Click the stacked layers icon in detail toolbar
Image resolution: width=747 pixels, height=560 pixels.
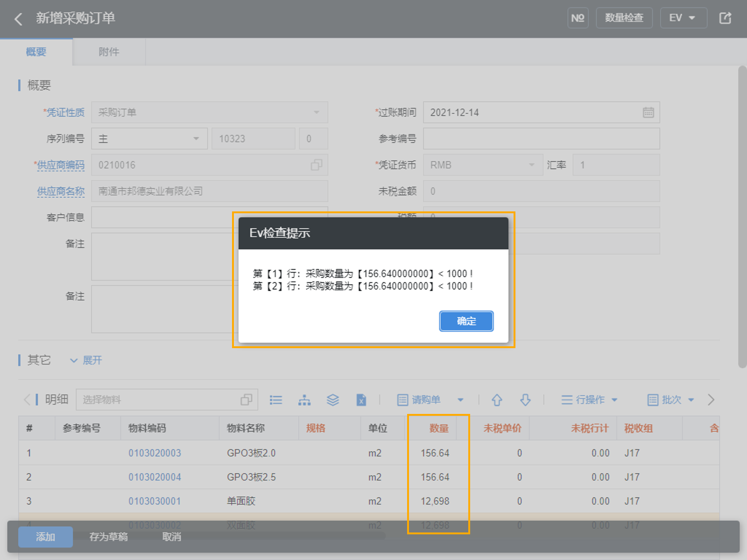pos(333,400)
